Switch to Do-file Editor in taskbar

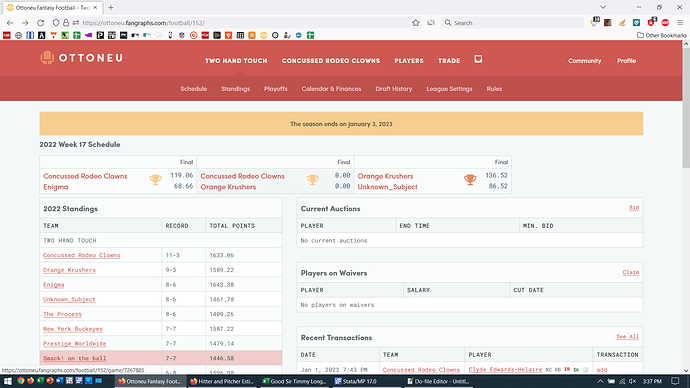(439, 381)
